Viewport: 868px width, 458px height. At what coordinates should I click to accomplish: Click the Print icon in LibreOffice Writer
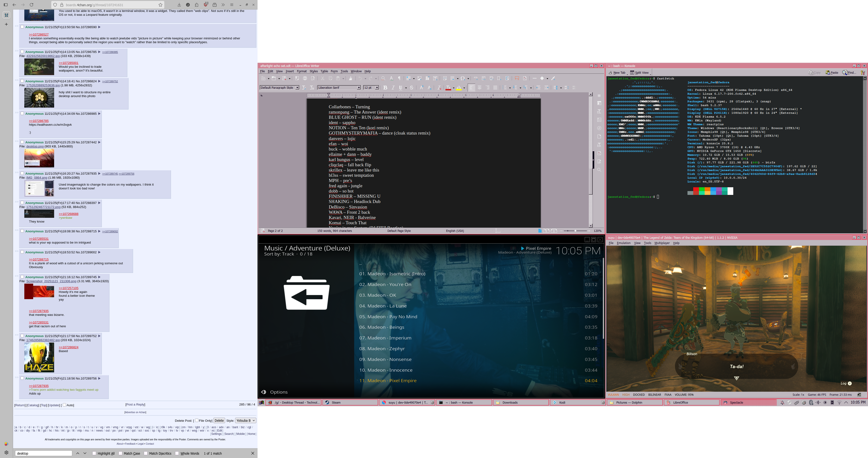(305, 78)
